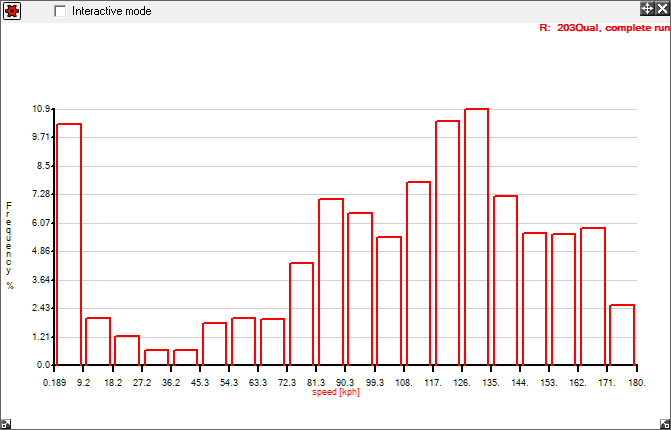Select the bar between 72.3 and 81.3
671x430 pixels.
tap(302, 314)
